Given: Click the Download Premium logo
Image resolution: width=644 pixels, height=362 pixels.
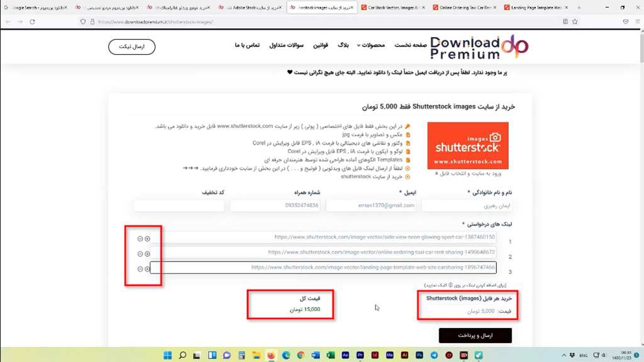Looking at the screenshot, I should click(479, 47).
